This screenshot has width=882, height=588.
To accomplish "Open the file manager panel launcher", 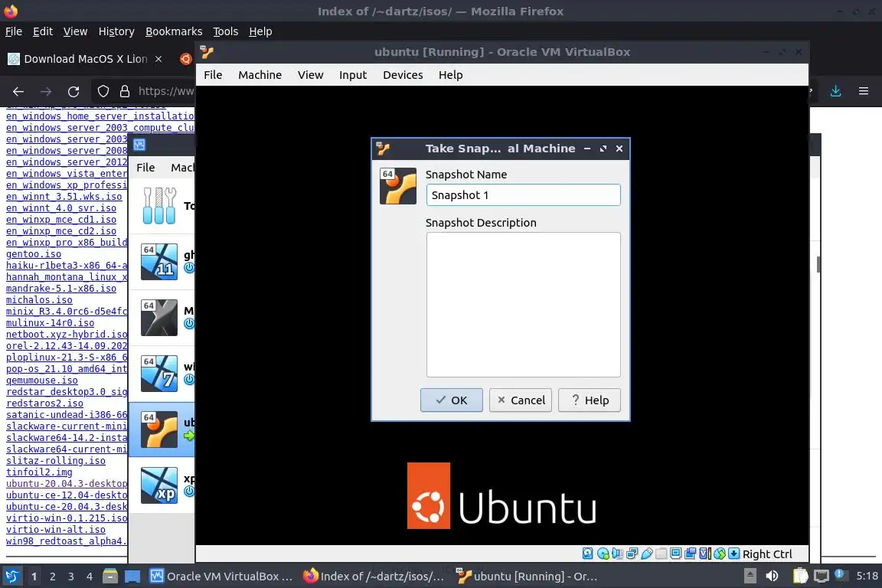I will tap(110, 577).
